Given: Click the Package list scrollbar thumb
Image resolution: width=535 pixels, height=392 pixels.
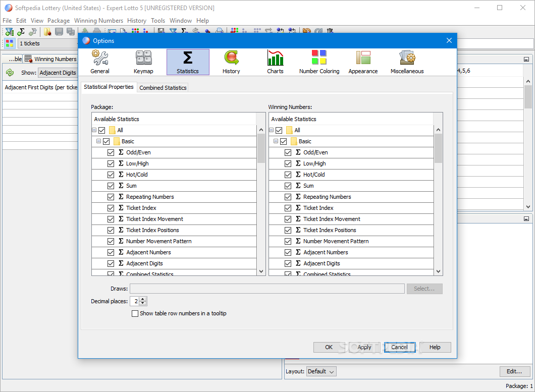Looking at the screenshot, I should pos(261,148).
